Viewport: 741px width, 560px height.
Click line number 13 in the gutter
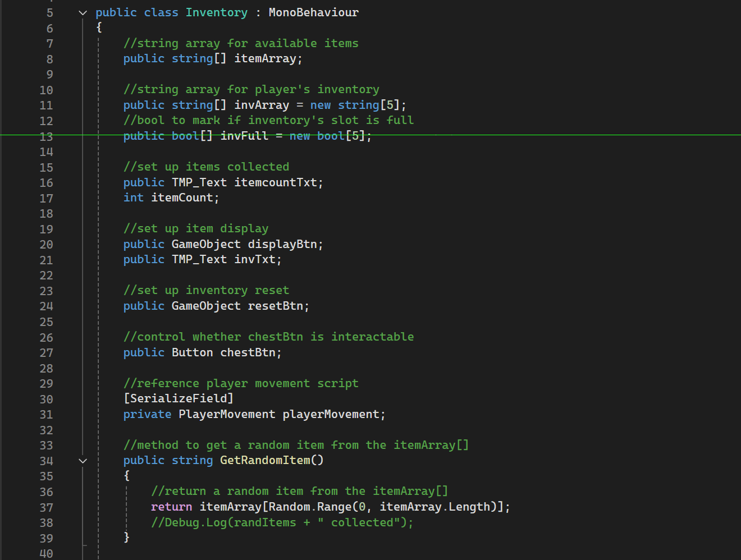(47, 136)
